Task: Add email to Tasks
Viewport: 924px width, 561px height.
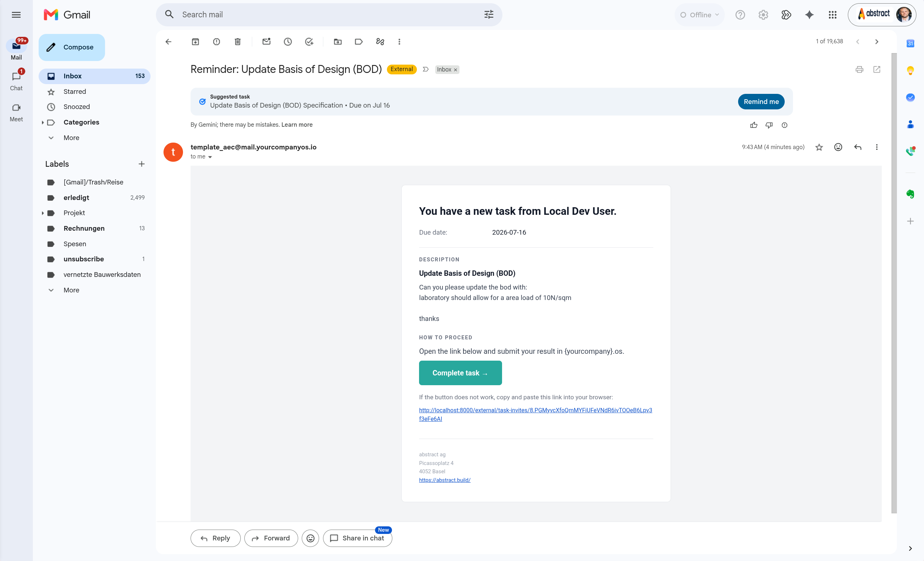Action: pyautogui.click(x=309, y=42)
